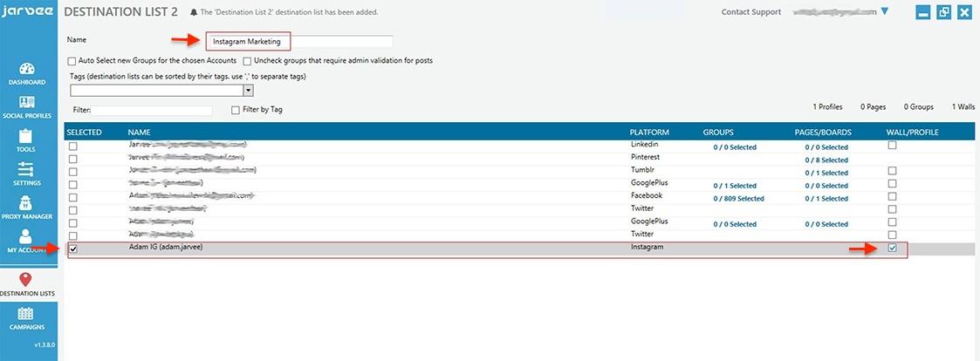This screenshot has height=361, width=980.
Task: Check Wall/Profile box for Linkedin row
Action: click(x=893, y=146)
